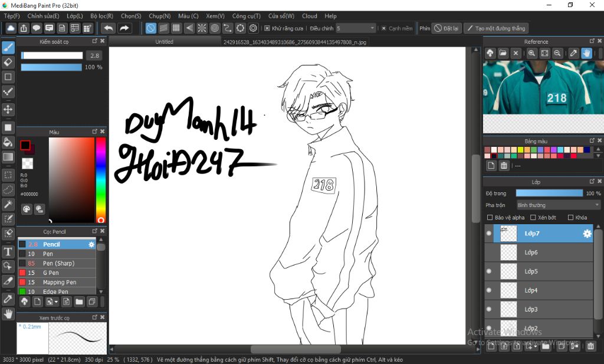The height and width of the screenshot is (364, 604).
Task: Toggle visibility of layer Lớp5
Action: point(489,271)
